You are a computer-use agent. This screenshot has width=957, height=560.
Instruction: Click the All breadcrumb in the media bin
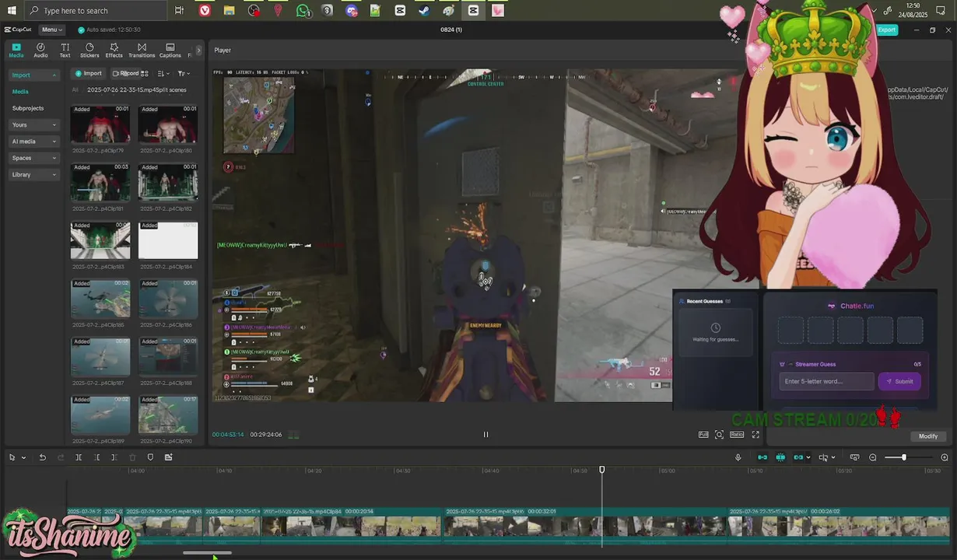[x=75, y=89]
